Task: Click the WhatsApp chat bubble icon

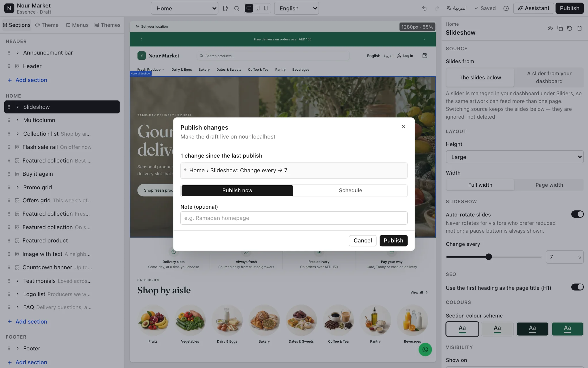Action: tap(425, 350)
